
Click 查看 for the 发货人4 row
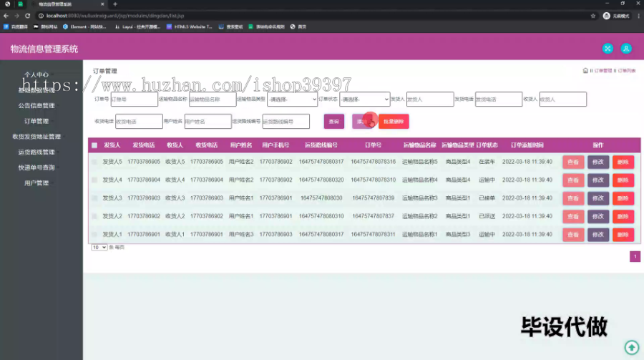(x=573, y=180)
